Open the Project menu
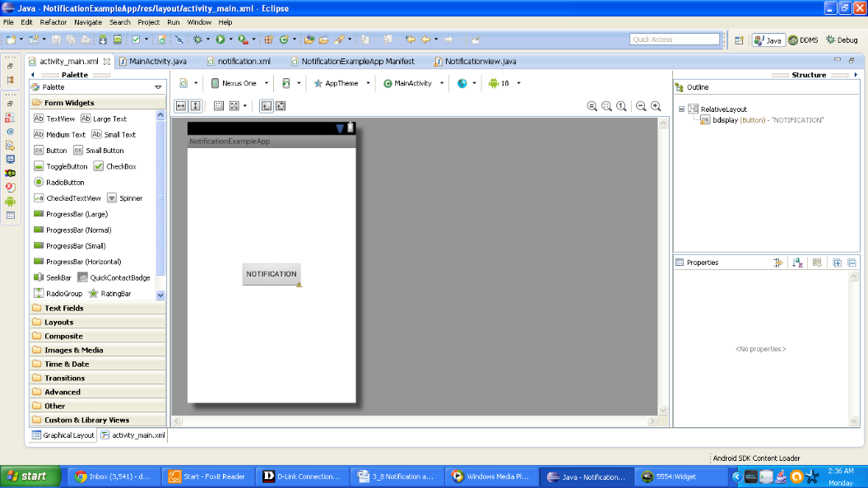This screenshot has height=488, width=868. tap(148, 22)
